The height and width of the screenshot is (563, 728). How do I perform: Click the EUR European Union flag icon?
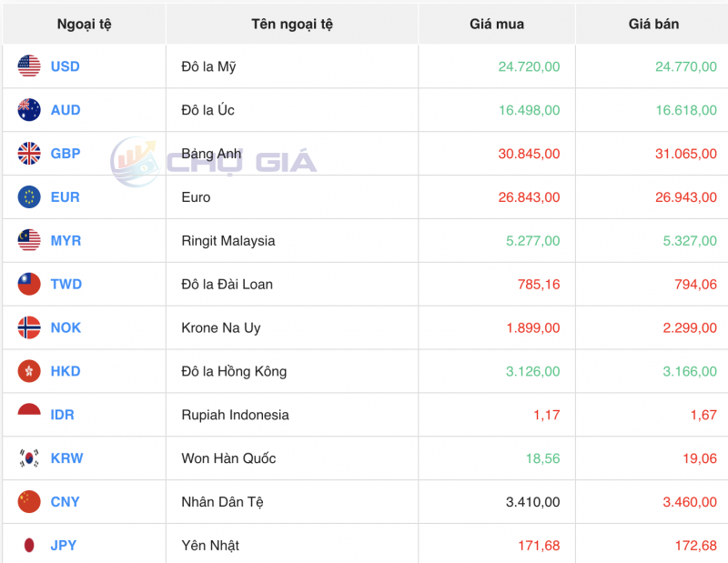(27, 196)
